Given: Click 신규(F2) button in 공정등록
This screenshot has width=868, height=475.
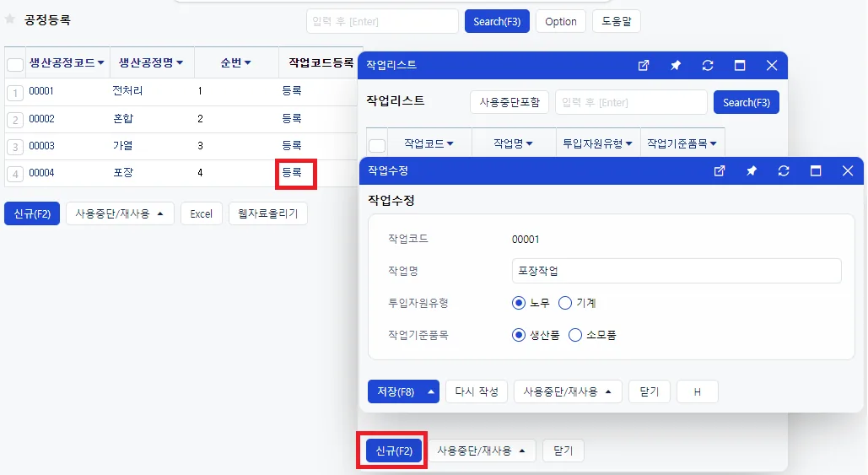Looking at the screenshot, I should (x=32, y=213).
